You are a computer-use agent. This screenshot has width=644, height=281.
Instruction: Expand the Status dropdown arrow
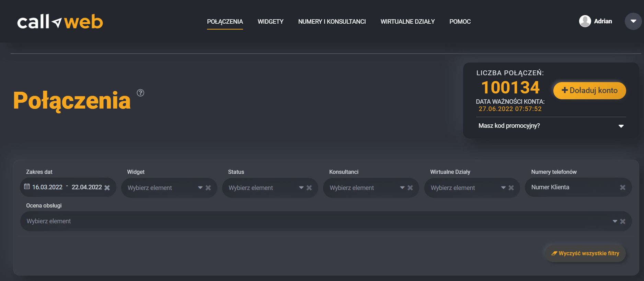click(301, 188)
